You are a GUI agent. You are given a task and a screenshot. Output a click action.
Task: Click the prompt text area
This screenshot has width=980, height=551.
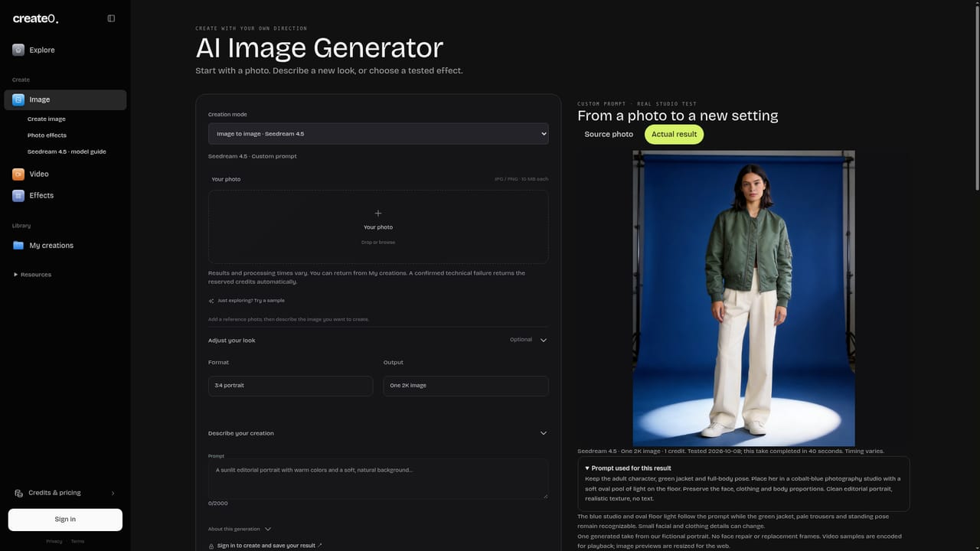point(378,479)
